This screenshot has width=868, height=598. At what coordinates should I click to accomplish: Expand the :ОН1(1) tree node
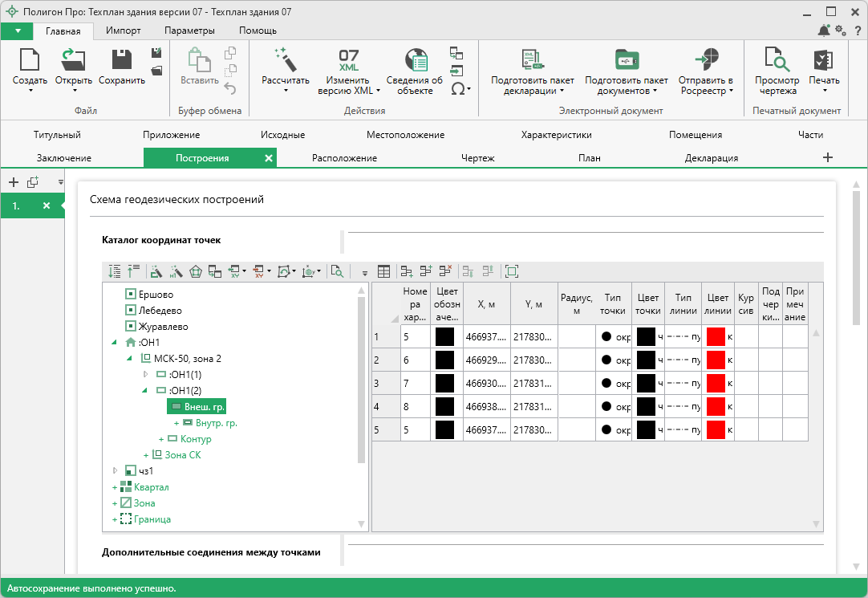click(145, 375)
